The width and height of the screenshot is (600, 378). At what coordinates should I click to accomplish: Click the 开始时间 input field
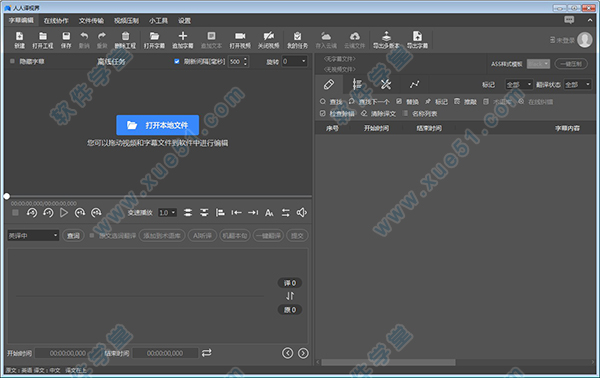(x=67, y=353)
